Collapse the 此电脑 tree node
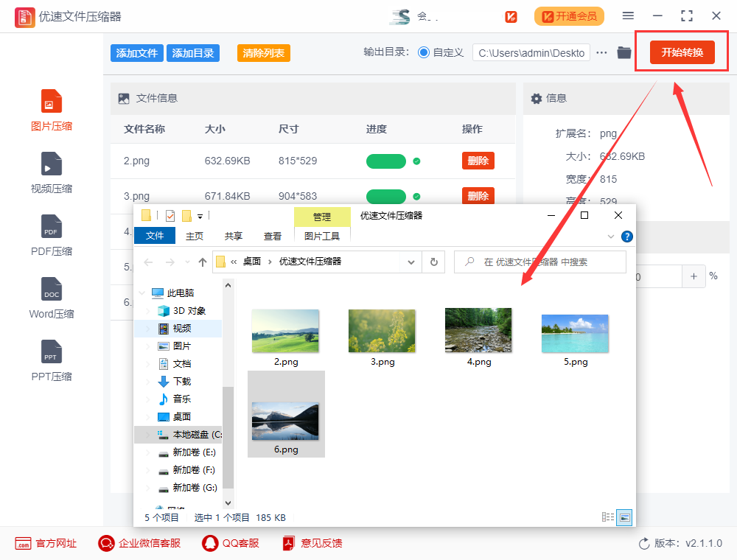 point(142,293)
